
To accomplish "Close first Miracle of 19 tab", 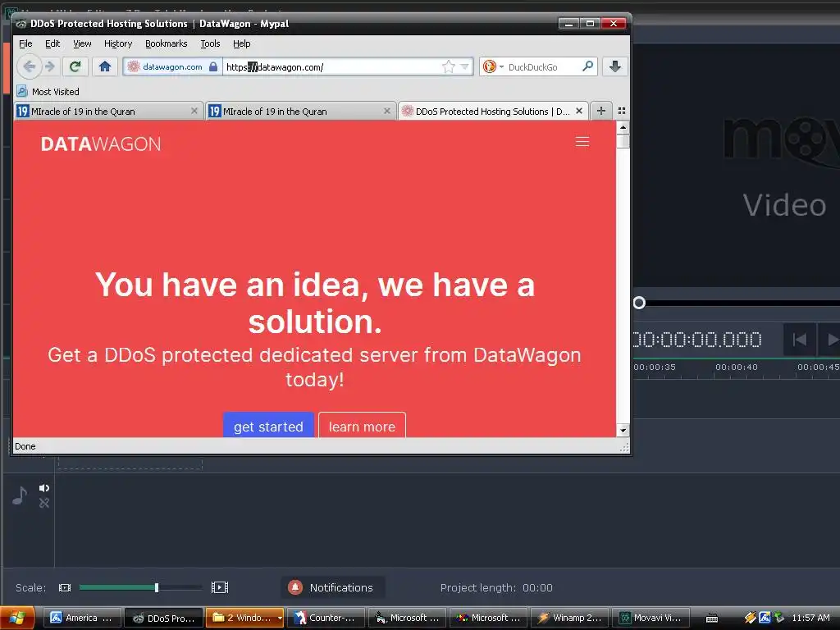I will (x=194, y=111).
